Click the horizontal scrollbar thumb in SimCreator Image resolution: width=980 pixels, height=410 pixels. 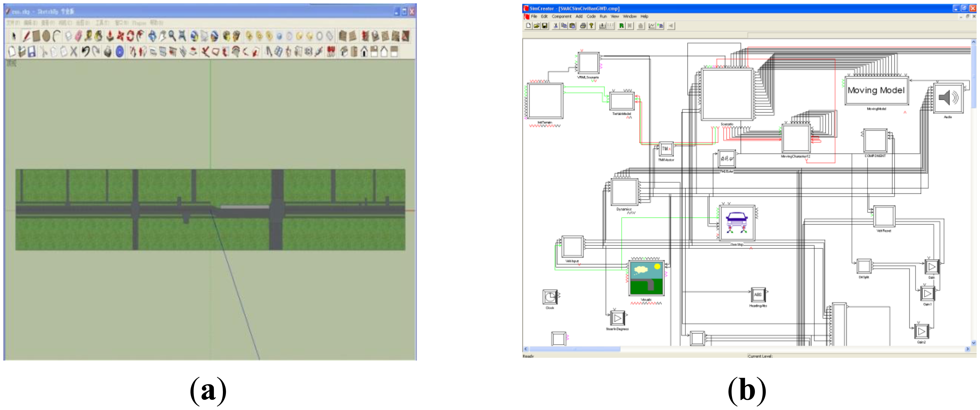[575, 349]
